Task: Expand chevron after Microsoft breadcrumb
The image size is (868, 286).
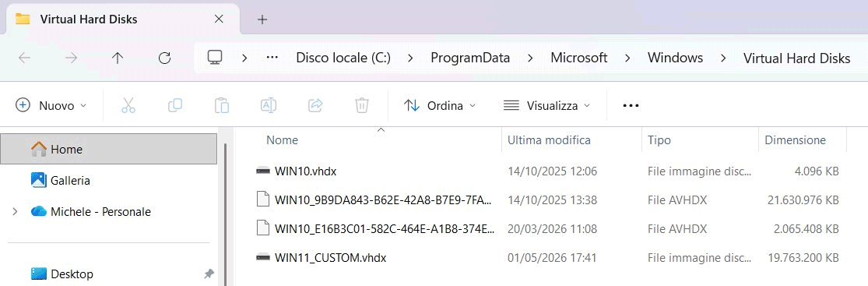Action: 627,58
